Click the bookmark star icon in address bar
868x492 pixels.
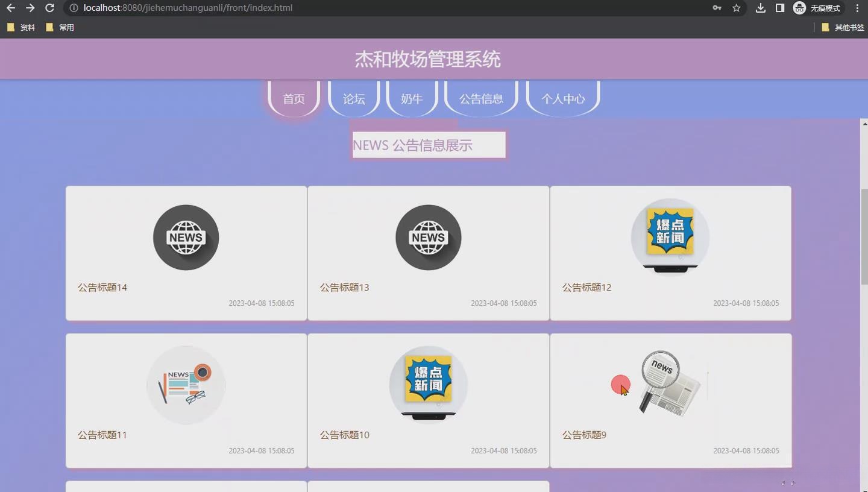[736, 8]
